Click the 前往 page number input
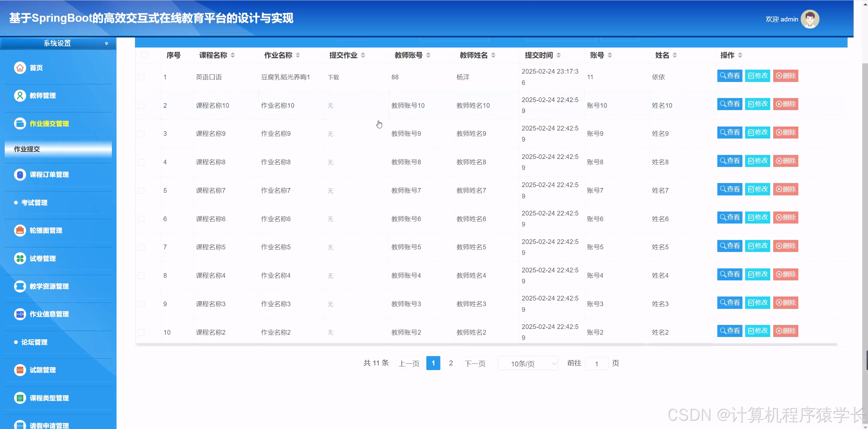 (x=596, y=363)
